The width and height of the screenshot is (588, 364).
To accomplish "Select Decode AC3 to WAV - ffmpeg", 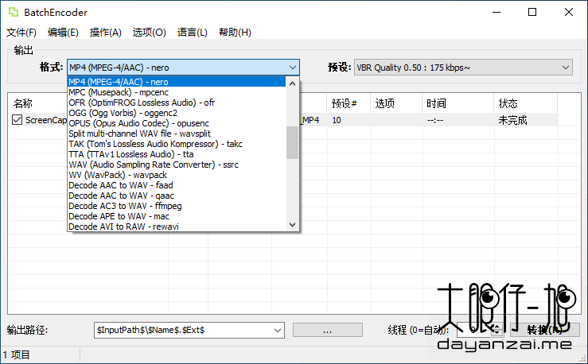I will tap(177, 206).
